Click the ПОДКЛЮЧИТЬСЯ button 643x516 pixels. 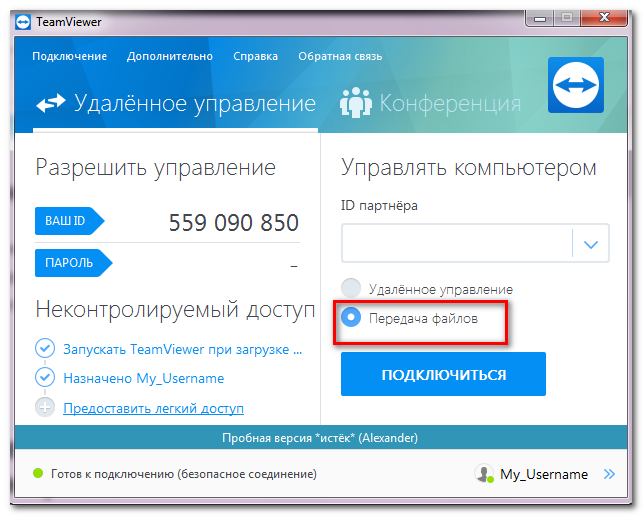pyautogui.click(x=443, y=374)
